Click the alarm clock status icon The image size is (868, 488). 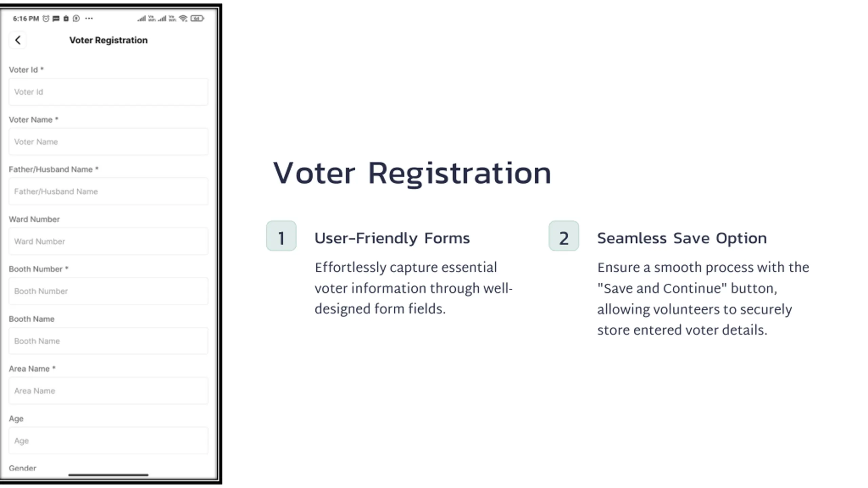coord(46,19)
